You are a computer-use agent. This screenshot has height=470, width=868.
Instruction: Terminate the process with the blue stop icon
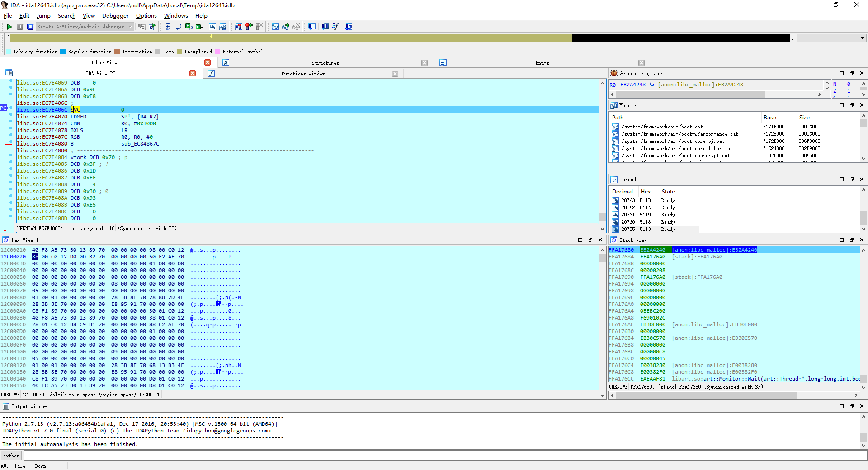[x=30, y=27]
